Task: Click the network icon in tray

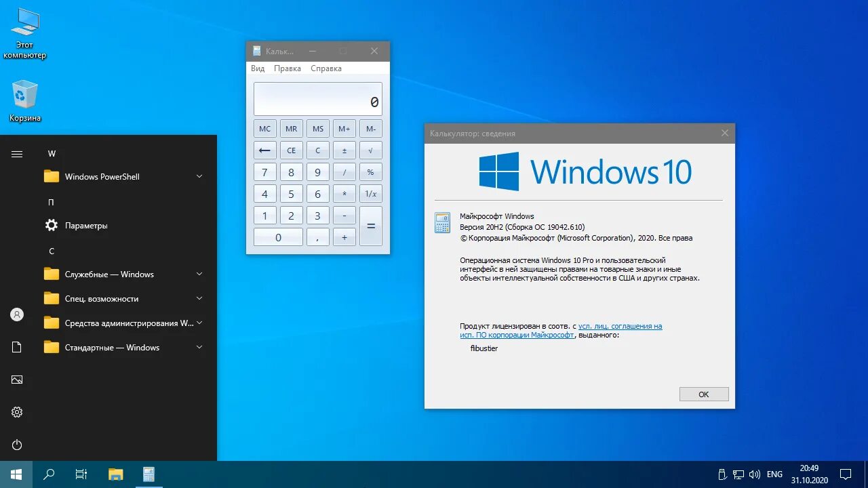Action: (739, 474)
